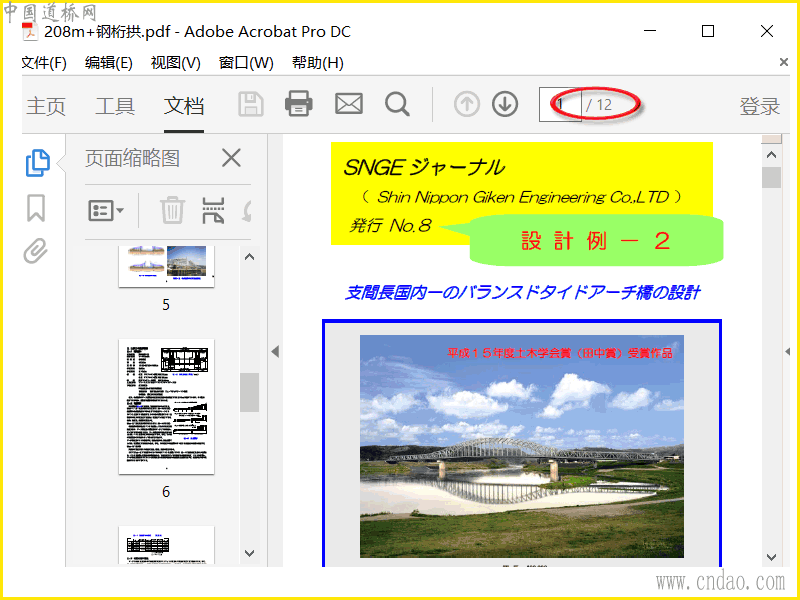Open the 文件(F) menu
800x600 pixels.
click(44, 63)
